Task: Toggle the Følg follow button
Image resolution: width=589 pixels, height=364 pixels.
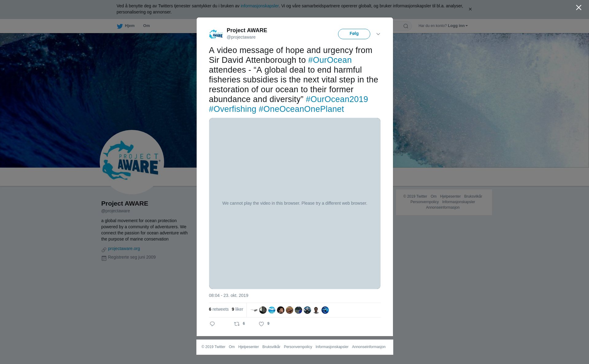Action: coord(354,34)
